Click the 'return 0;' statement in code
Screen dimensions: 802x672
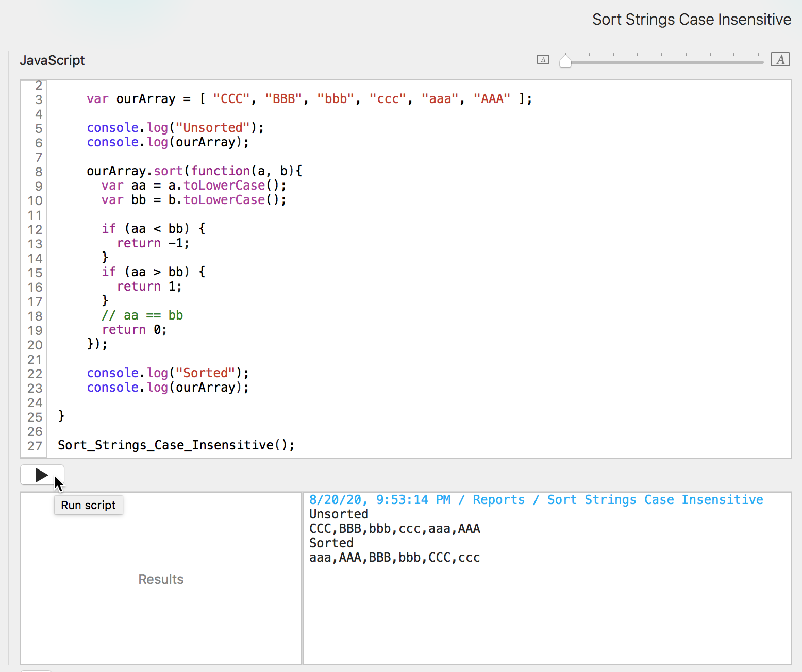(135, 330)
